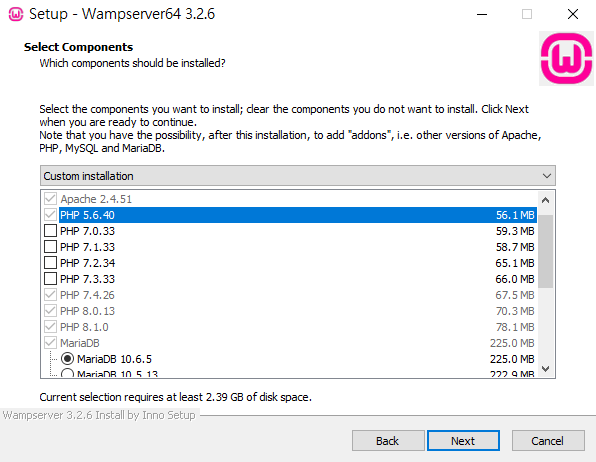
Task: Click the Wampserver icon in the title bar
Action: pyautogui.click(x=16, y=14)
